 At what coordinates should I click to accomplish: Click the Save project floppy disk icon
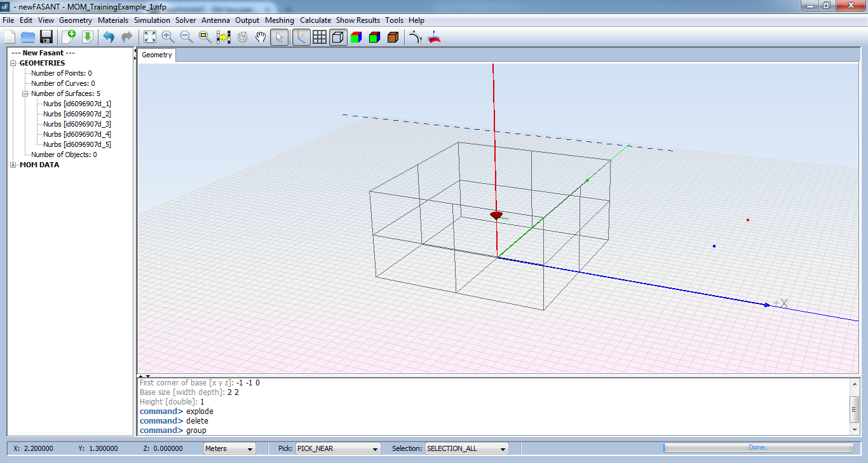point(46,37)
